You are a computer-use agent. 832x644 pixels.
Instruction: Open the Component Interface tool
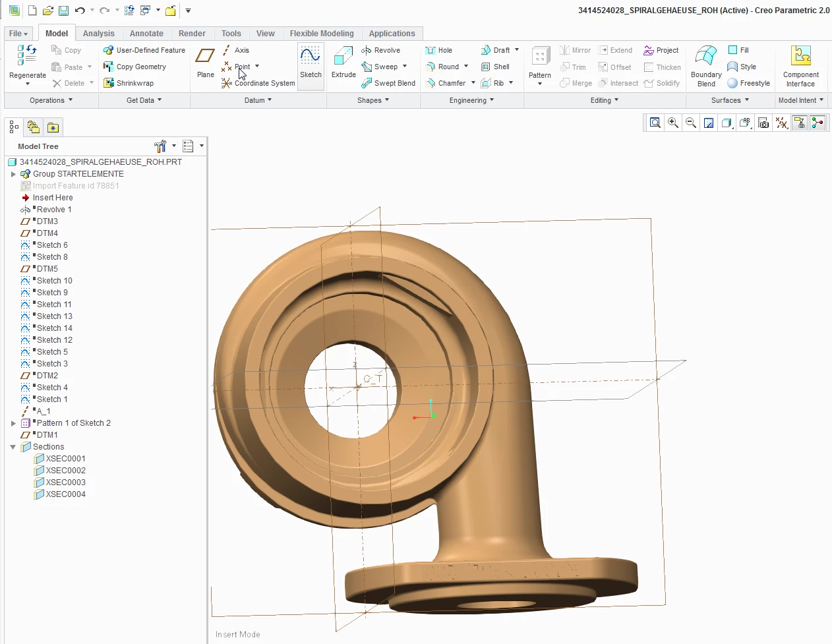coord(801,66)
